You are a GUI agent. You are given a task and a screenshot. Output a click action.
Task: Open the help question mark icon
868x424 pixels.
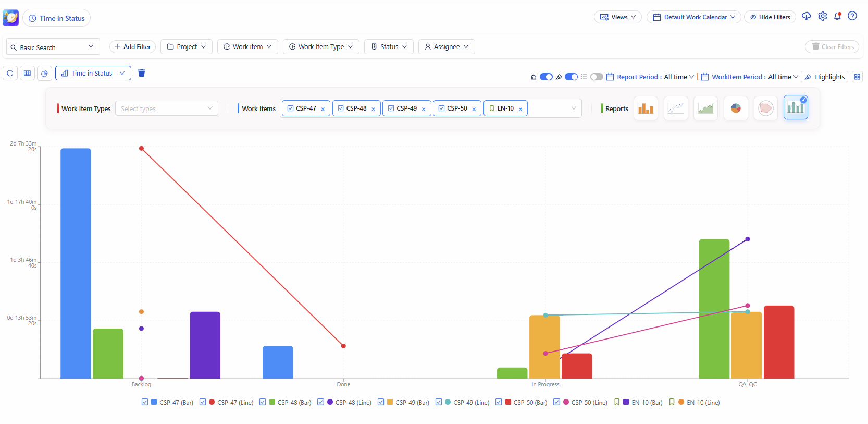pos(852,16)
